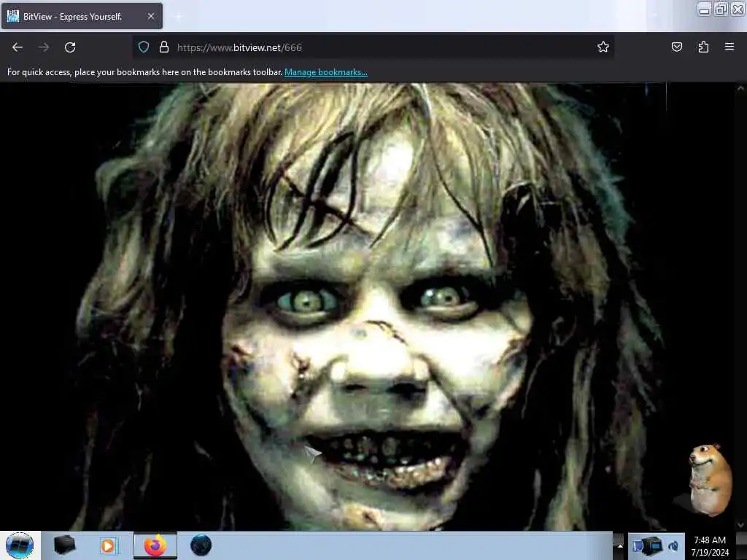Show hidden system tray icons
Viewport: 747px width, 560px height.
[x=620, y=545]
